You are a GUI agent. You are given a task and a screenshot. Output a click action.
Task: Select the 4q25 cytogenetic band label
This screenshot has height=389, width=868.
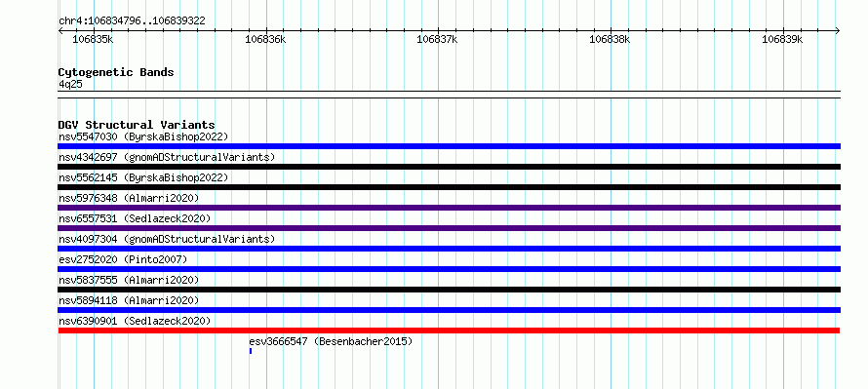click(x=70, y=84)
